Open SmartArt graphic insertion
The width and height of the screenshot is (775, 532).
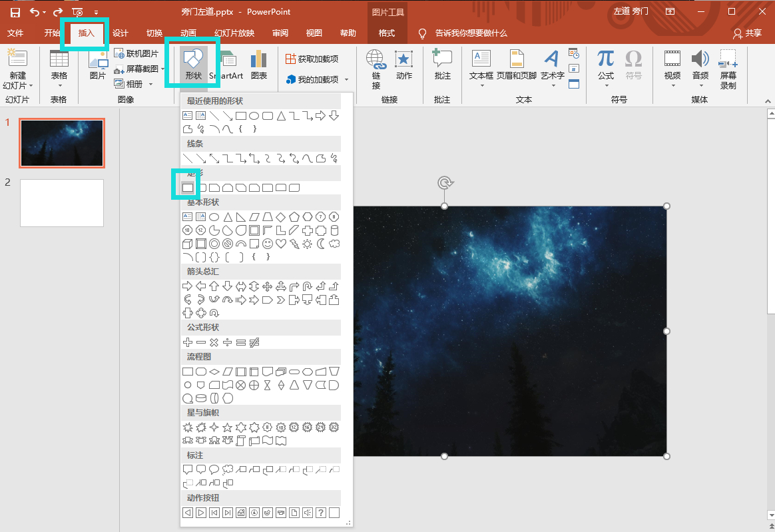[x=226, y=65]
